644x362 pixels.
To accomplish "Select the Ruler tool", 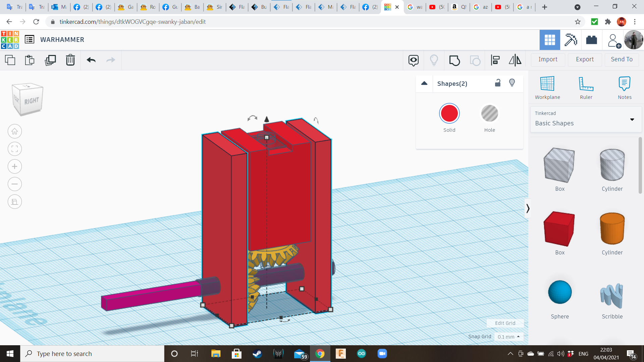I will click(586, 87).
